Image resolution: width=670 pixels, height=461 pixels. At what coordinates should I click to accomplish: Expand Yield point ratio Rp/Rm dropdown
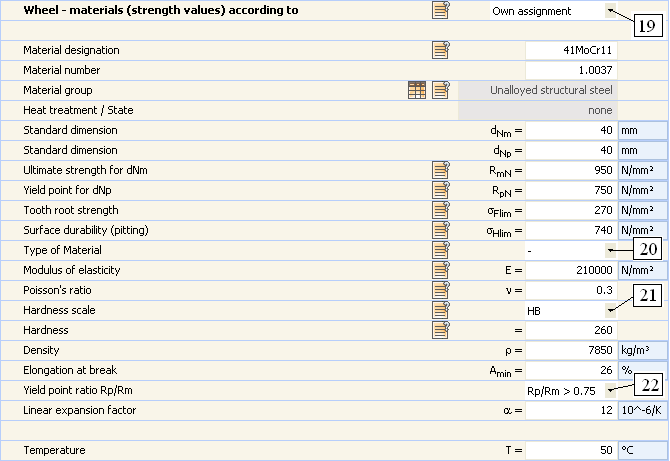coord(610,390)
